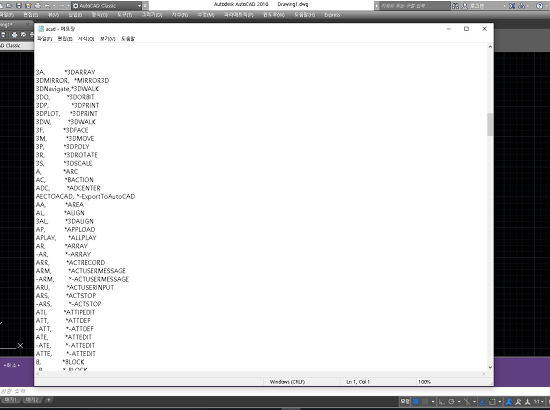Open the 서식(O) menu in Notepad

point(86,39)
